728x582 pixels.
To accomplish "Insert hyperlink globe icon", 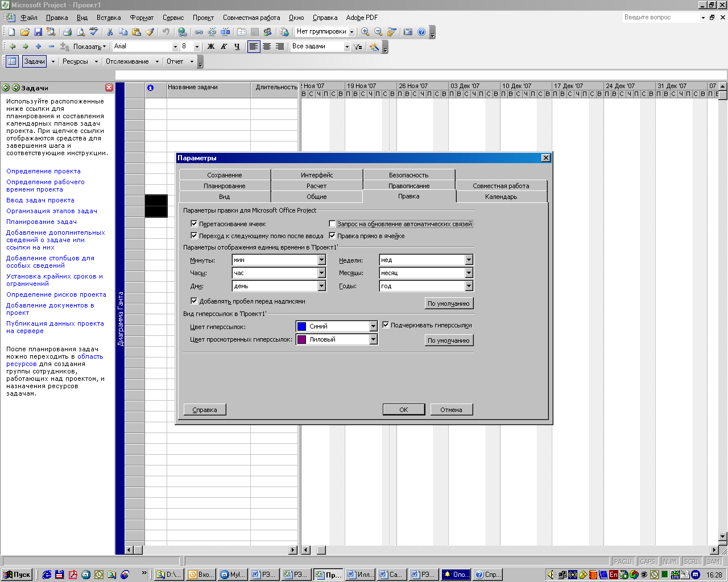I will point(182,32).
